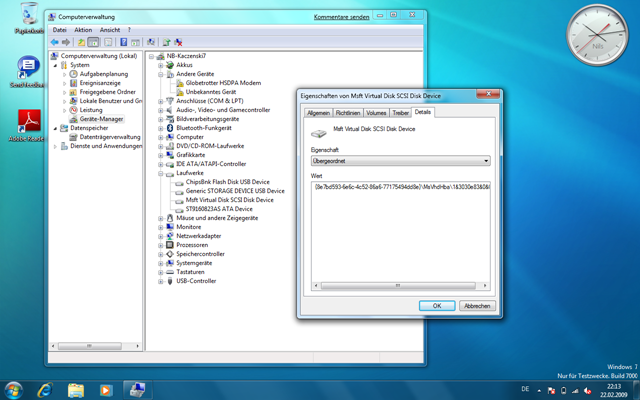This screenshot has width=640, height=400.
Task: Open Papierkorb recycle bin desktop icon
Action: (29, 18)
